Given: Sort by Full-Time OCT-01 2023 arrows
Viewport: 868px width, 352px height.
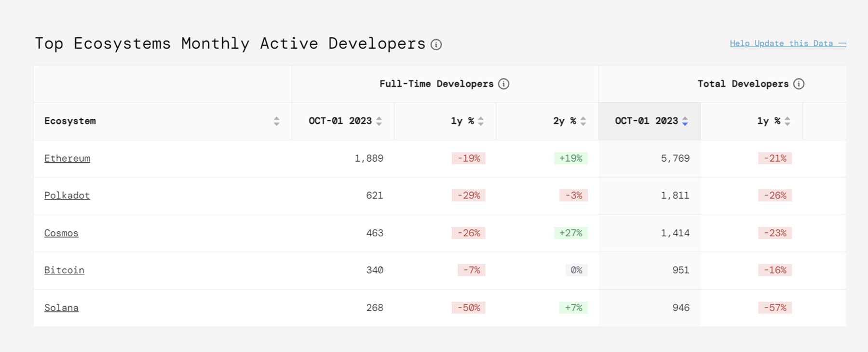Looking at the screenshot, I should pyautogui.click(x=379, y=121).
